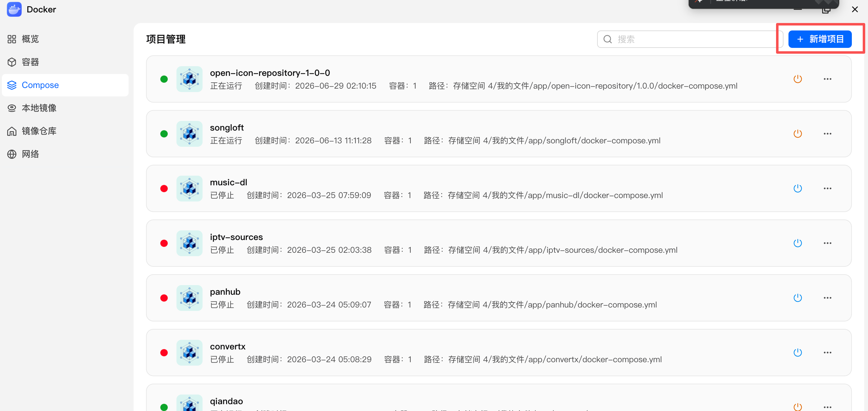The height and width of the screenshot is (411, 868).
Task: Open the panhub project name
Action: click(225, 292)
